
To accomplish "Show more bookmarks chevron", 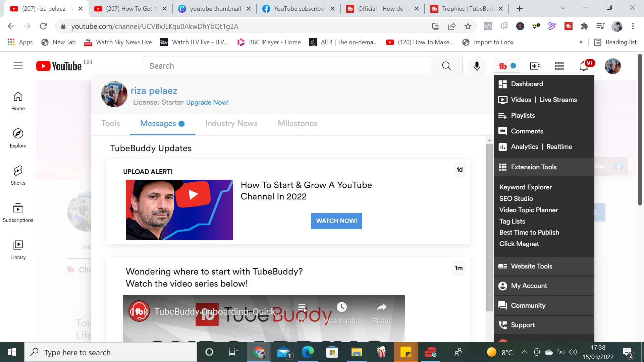I will [x=581, y=42].
